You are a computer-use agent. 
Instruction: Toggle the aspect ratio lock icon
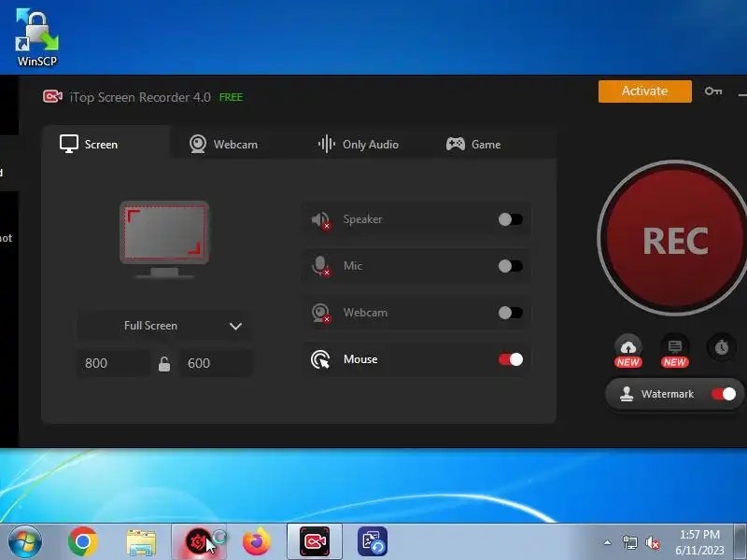click(x=164, y=364)
